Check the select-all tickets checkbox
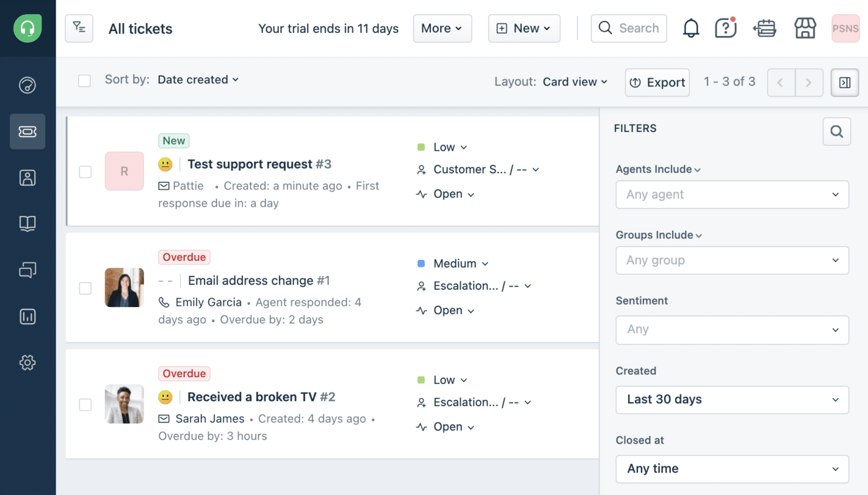The width and height of the screenshot is (868, 495). click(x=84, y=81)
